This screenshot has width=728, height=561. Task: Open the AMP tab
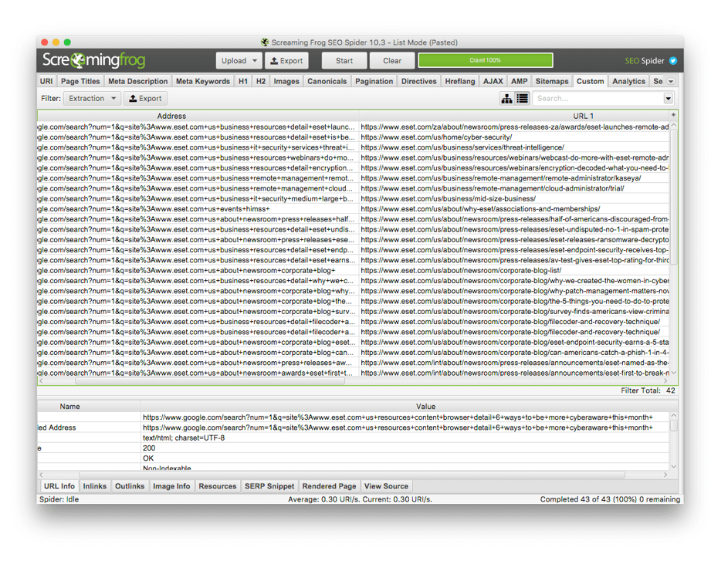click(x=519, y=81)
